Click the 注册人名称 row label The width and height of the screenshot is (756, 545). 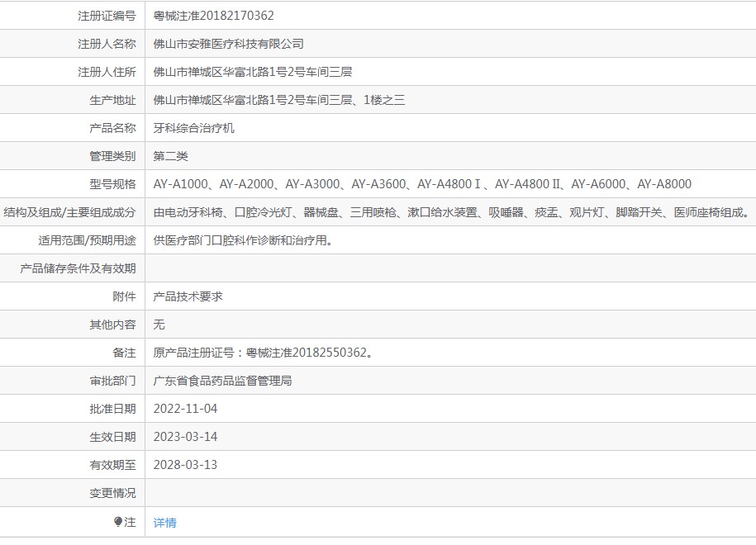pyautogui.click(x=107, y=44)
